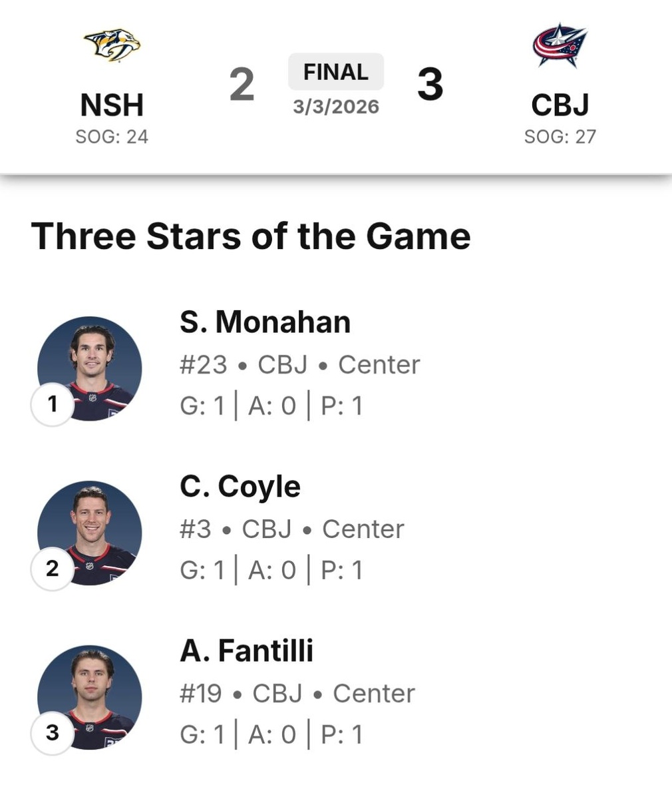Tap the second star number 2 badge
The image size is (672, 799).
click(x=53, y=569)
